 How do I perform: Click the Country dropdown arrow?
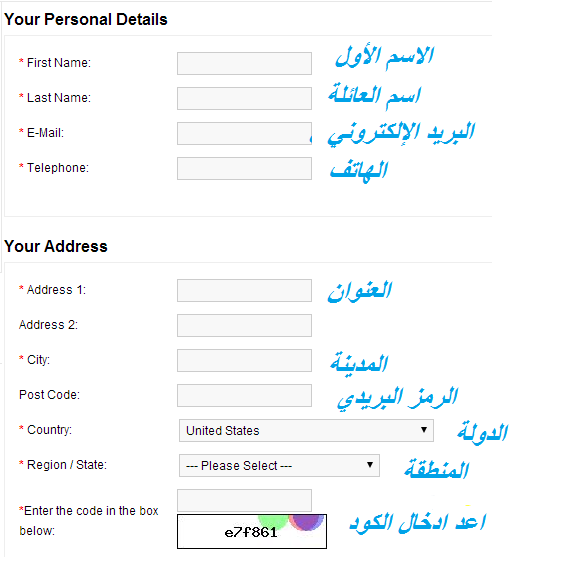click(424, 430)
